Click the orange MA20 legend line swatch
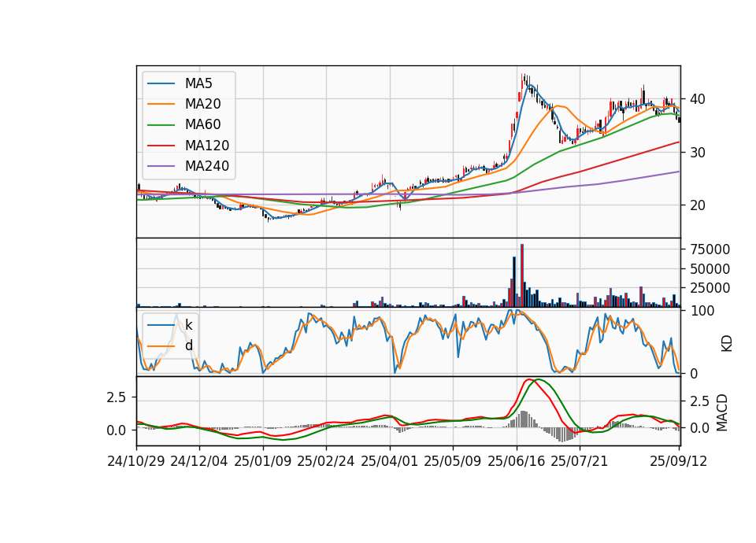The width and height of the screenshot is (756, 543). tap(161, 104)
